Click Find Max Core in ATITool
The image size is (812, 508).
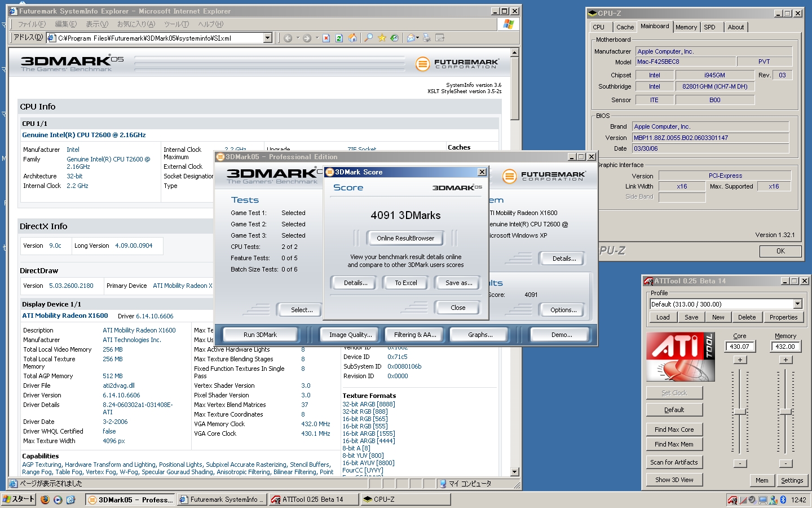pos(674,430)
